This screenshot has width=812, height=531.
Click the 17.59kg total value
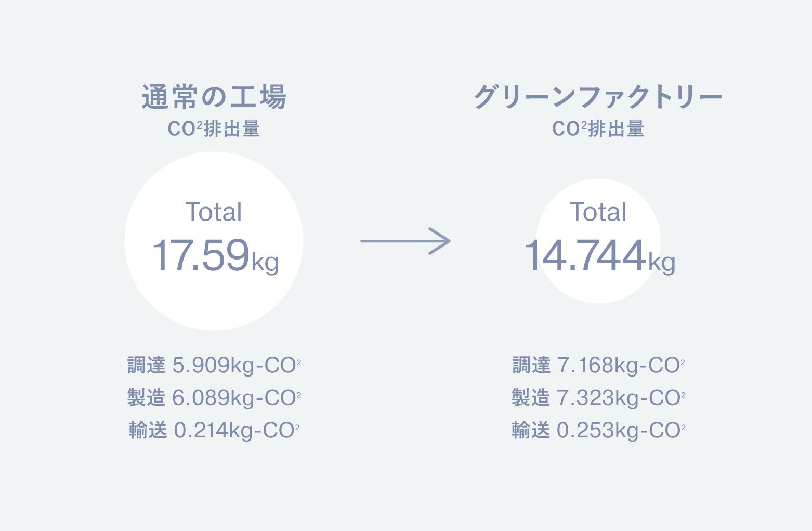(x=201, y=255)
